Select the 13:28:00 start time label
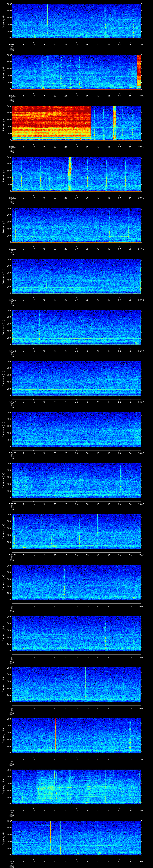This screenshot has width=153, height=868. pyautogui.click(x=12, y=657)
